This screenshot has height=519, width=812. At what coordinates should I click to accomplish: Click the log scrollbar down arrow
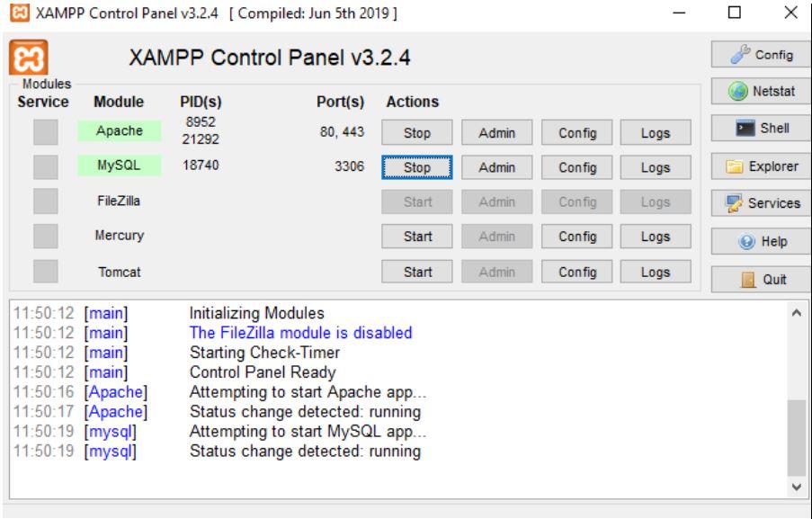click(x=797, y=487)
